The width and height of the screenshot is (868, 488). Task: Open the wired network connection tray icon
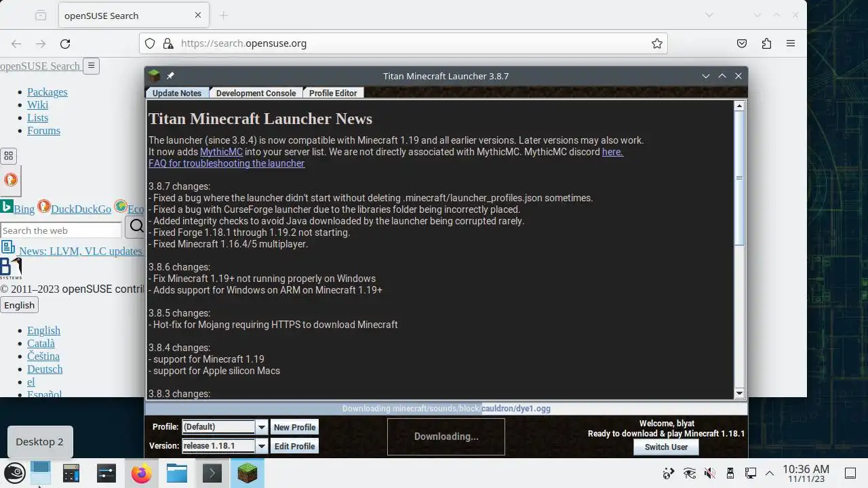(x=750, y=473)
